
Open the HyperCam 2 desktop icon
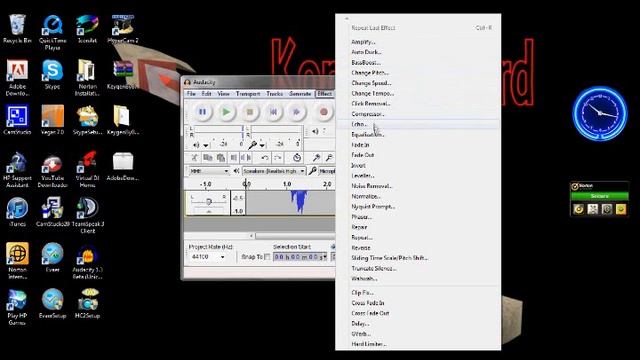tap(122, 29)
